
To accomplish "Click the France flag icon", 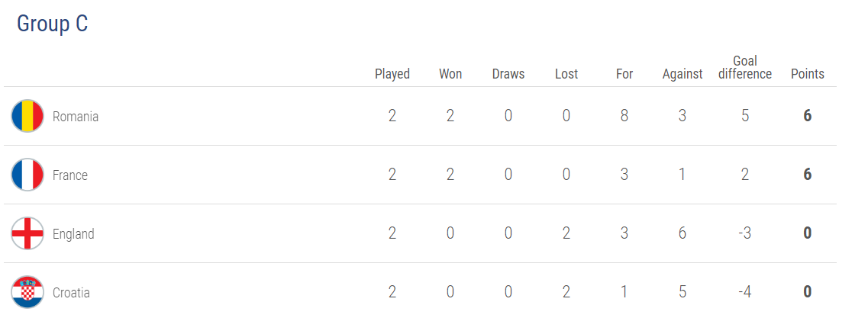I will click(27, 175).
